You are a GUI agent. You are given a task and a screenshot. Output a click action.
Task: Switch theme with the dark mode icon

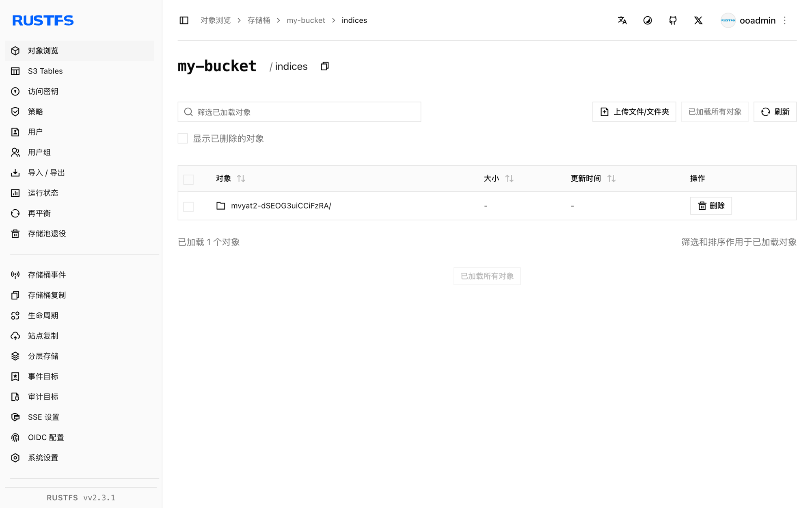click(x=648, y=20)
